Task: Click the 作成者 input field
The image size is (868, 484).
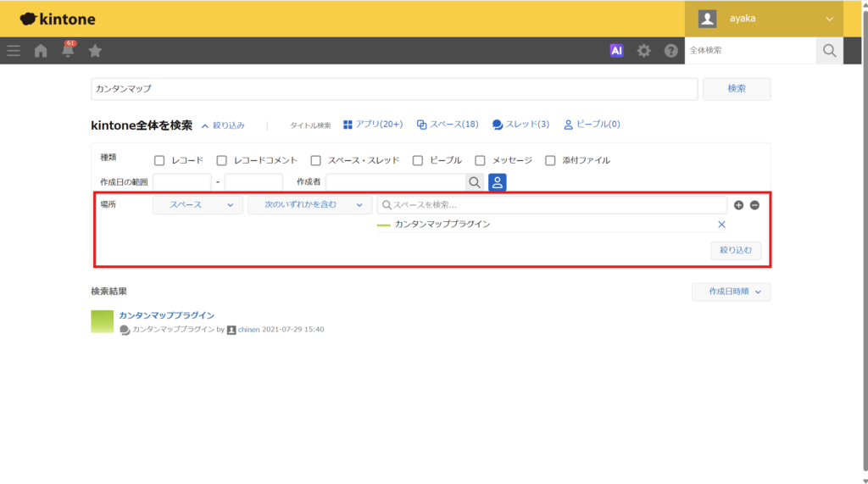Action: [396, 182]
